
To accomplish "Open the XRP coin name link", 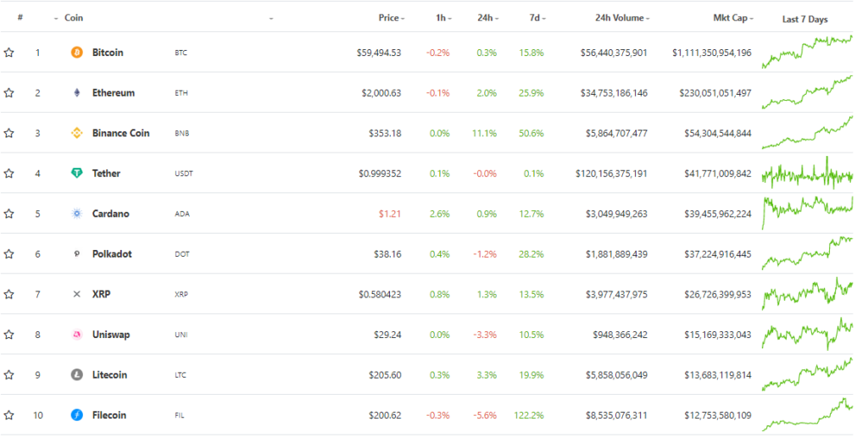I will [x=102, y=294].
